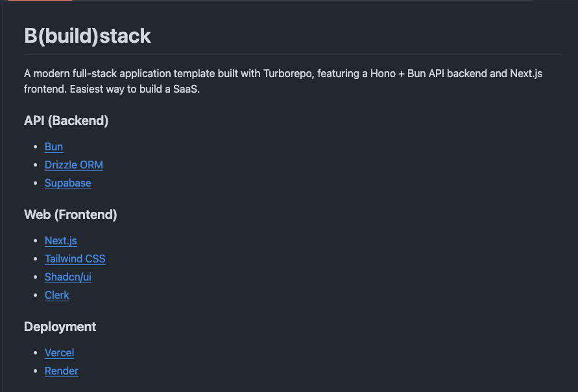This screenshot has height=392, width=578.
Task: Click the Web (Frontend) section heading
Action: coord(71,214)
